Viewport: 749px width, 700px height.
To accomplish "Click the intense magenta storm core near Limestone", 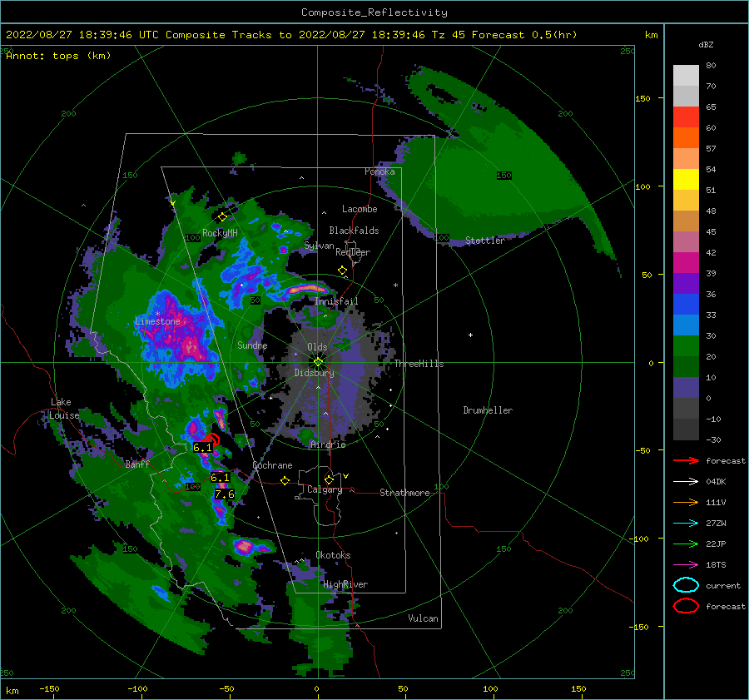I will pyautogui.click(x=190, y=345).
